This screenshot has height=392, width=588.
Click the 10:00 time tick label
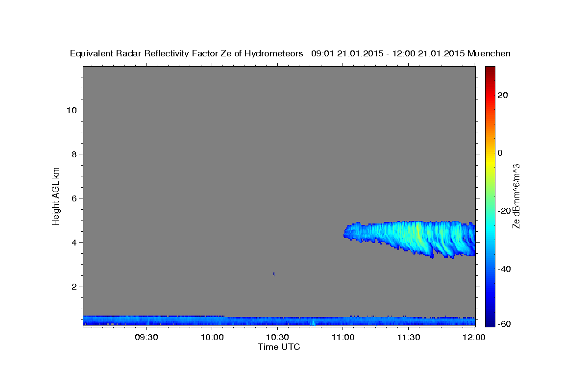tap(212, 337)
